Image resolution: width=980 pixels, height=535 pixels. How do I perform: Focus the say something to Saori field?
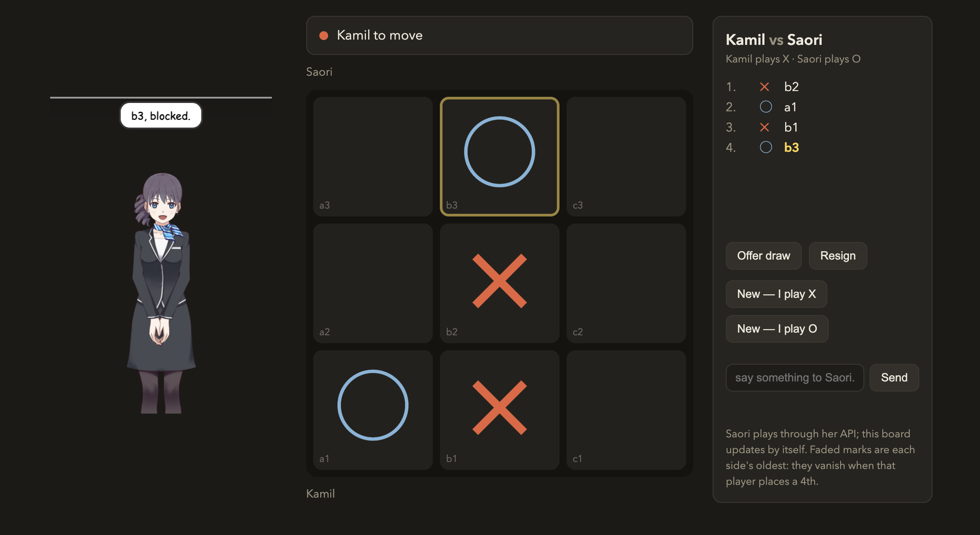point(795,377)
